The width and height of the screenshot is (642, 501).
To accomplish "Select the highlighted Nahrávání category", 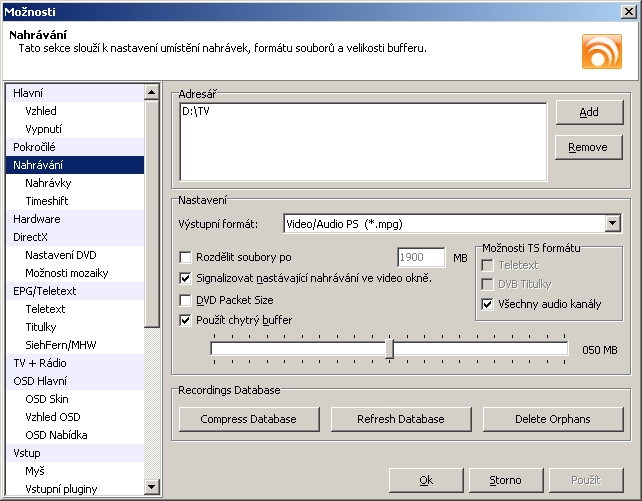I will (75, 165).
